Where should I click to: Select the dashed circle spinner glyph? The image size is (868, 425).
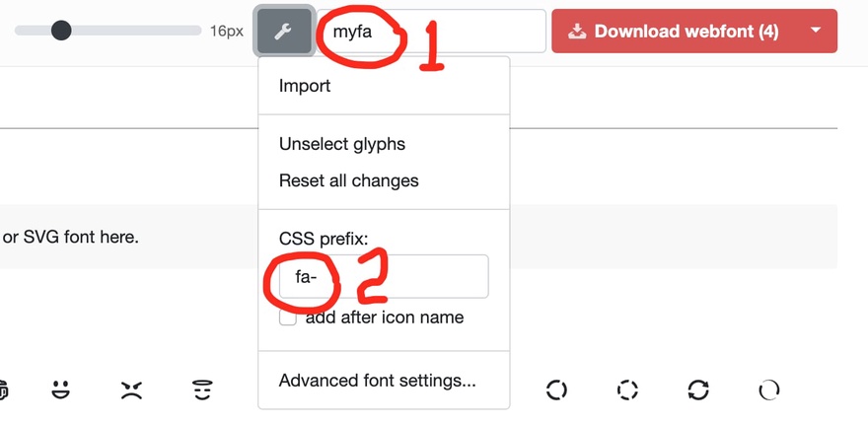tap(627, 390)
